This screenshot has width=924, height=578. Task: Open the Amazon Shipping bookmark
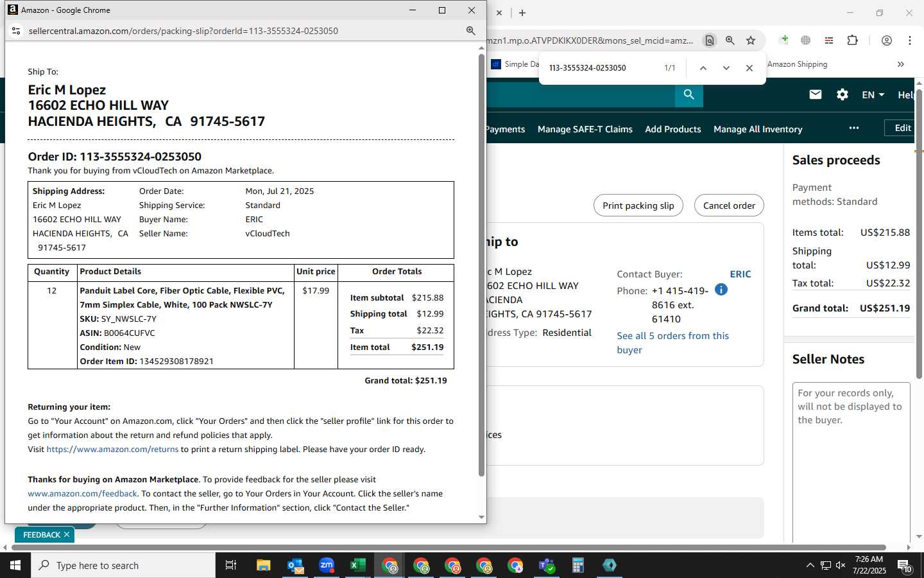tap(798, 64)
